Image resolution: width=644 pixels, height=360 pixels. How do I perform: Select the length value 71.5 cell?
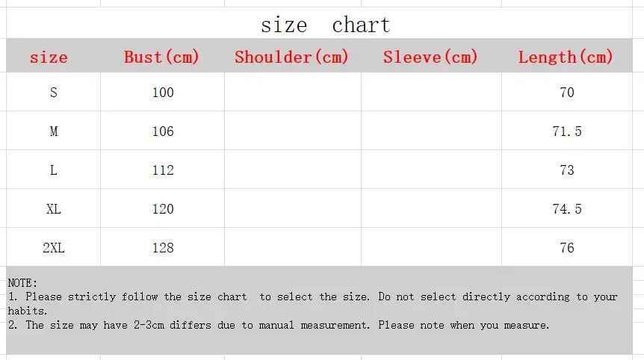(566, 131)
